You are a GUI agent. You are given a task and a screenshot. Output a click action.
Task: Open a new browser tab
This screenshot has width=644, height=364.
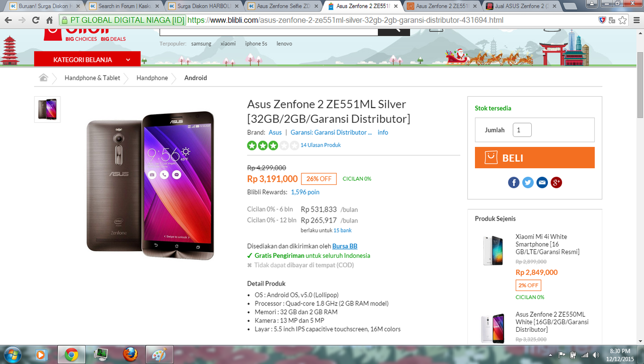pyautogui.click(x=571, y=7)
